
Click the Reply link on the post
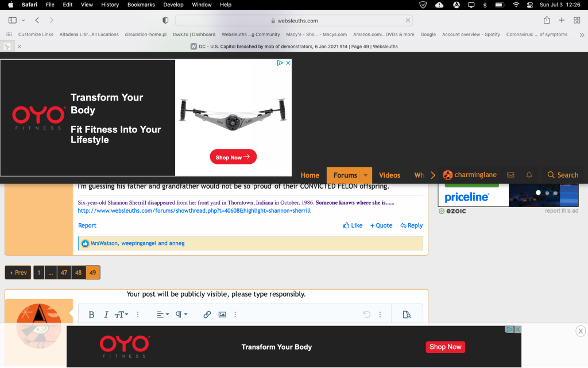(411, 225)
